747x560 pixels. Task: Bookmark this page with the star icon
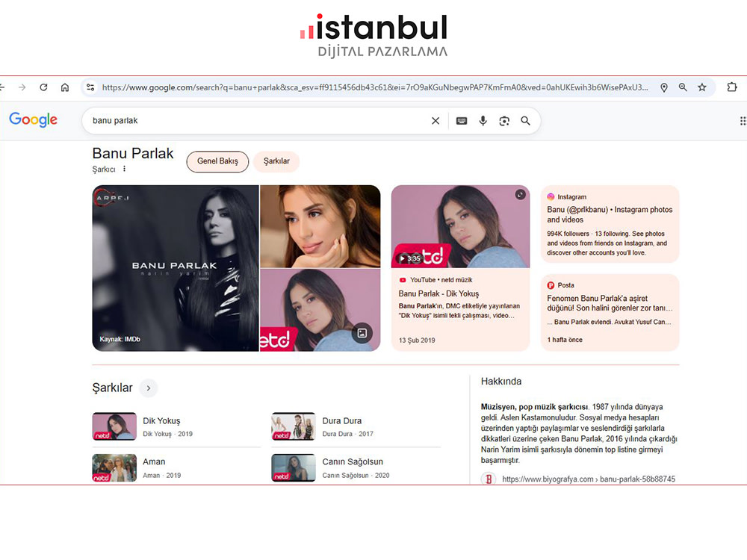[x=701, y=87]
